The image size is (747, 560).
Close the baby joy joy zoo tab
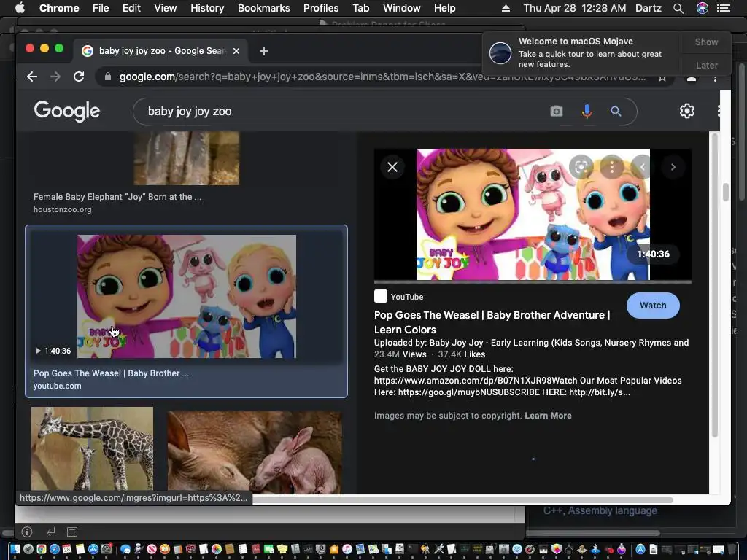[236, 51]
